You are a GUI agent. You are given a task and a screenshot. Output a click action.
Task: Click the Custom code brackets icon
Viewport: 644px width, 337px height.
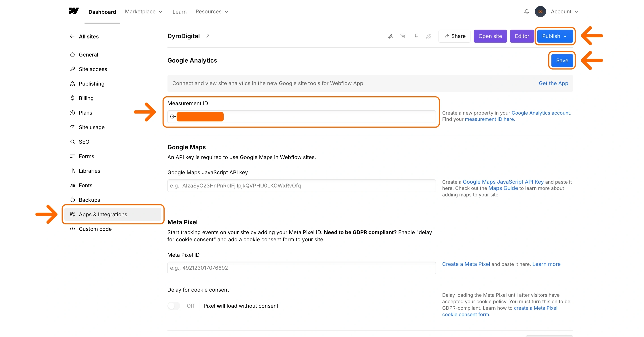pyautogui.click(x=72, y=229)
